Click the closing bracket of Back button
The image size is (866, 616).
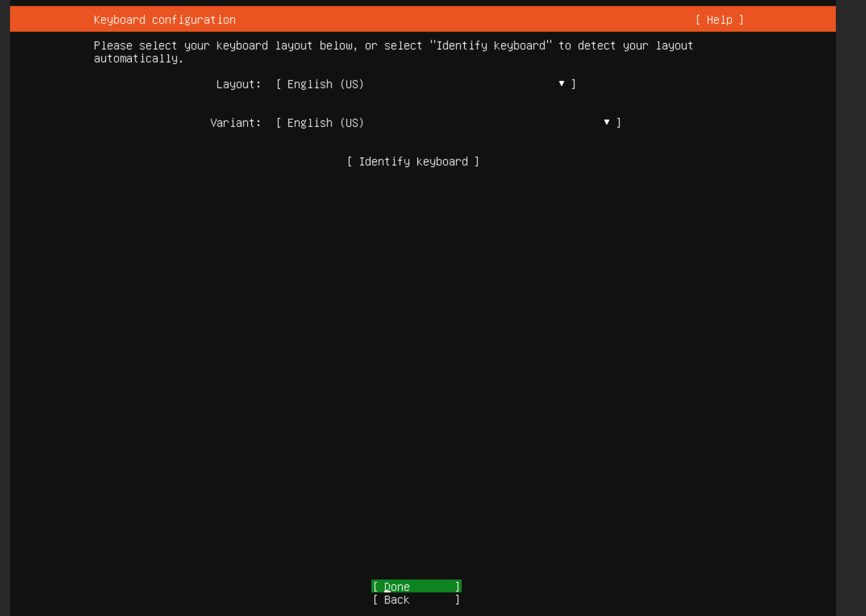click(457, 600)
